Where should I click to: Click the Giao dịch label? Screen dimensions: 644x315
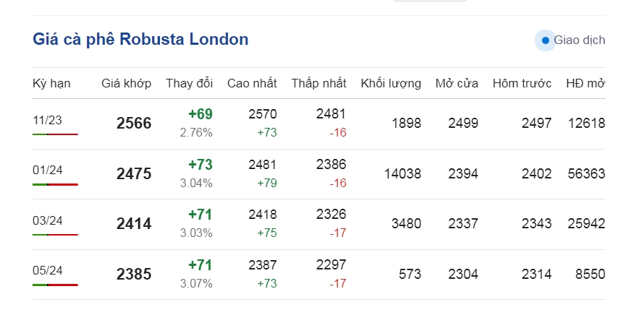point(579,40)
